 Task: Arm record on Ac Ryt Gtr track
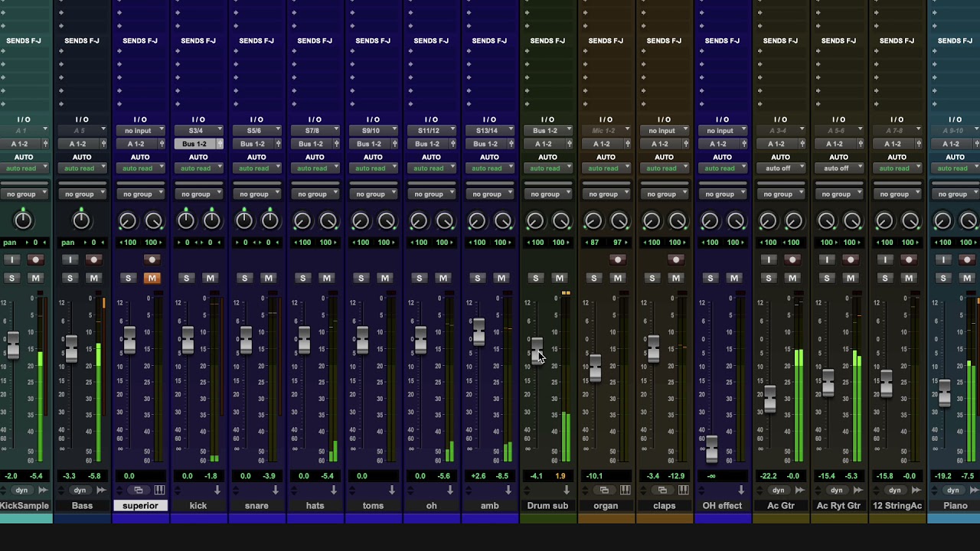pyautogui.click(x=850, y=260)
